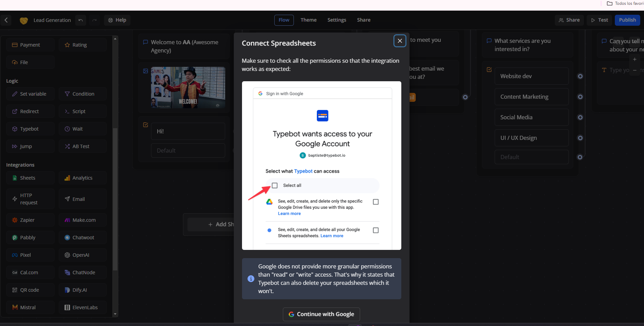This screenshot has height=326, width=644.
Task: Start a Test of the bot
Action: (x=599, y=20)
